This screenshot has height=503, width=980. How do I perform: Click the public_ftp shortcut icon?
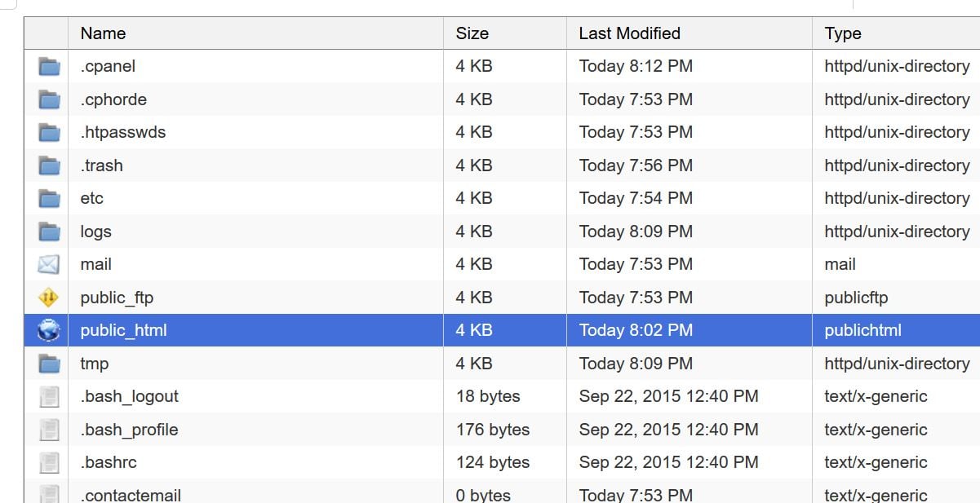(47, 297)
